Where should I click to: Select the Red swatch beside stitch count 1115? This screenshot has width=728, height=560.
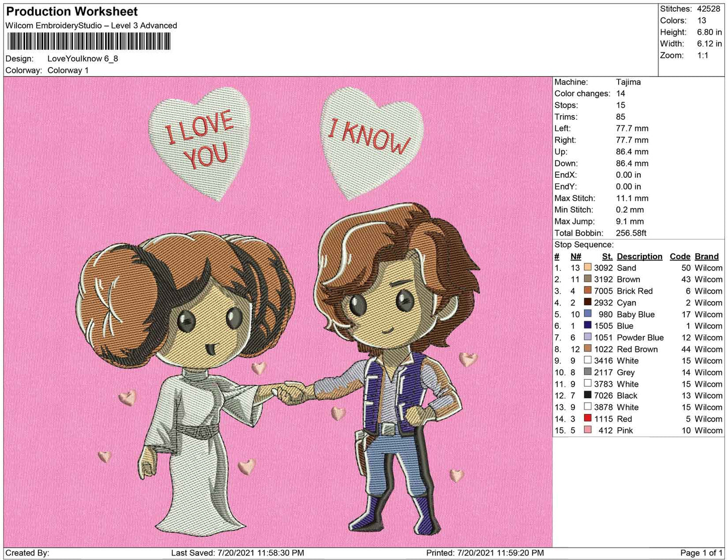(x=587, y=418)
